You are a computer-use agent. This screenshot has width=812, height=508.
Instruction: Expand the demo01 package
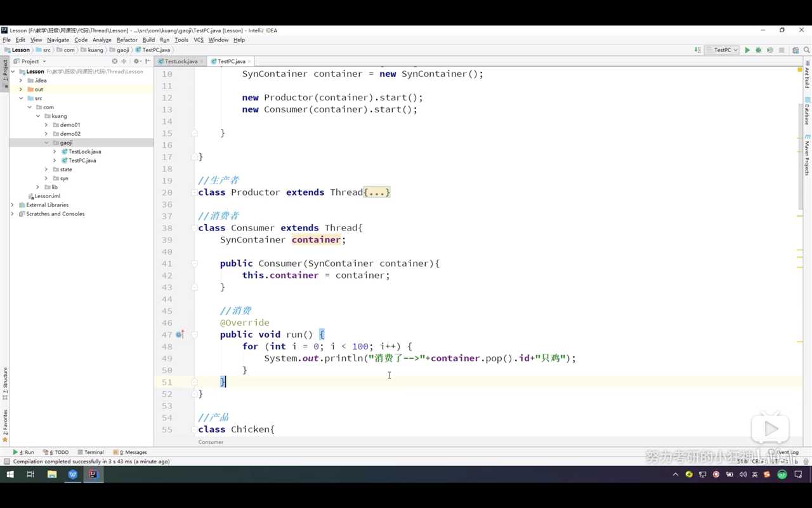(x=46, y=125)
